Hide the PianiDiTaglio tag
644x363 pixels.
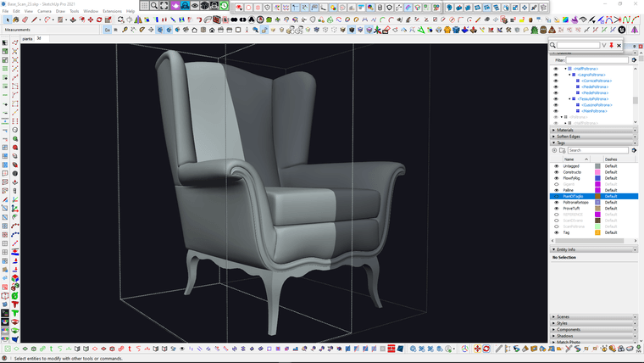pyautogui.click(x=556, y=196)
